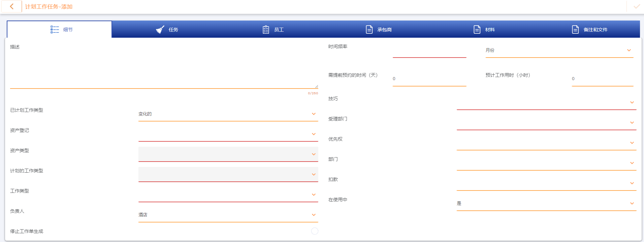Open the 部门 dropdown
The image size is (644, 242).
click(546, 163)
